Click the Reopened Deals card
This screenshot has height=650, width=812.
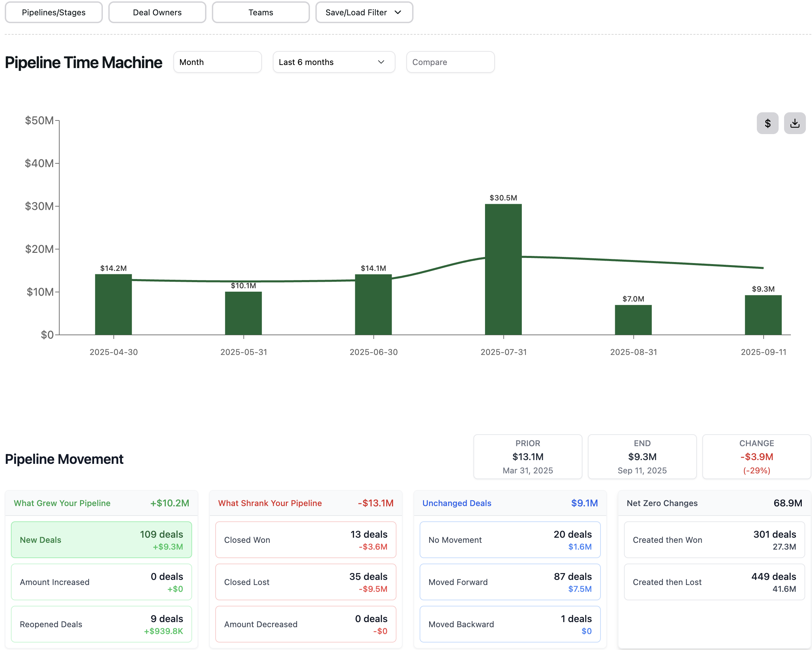point(101,624)
